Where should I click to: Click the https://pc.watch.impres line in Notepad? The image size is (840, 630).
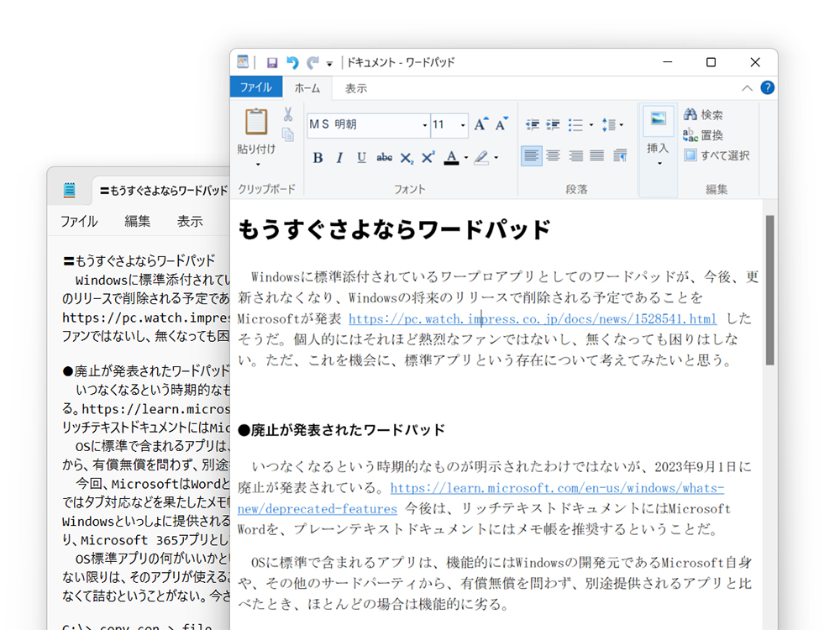point(145,318)
